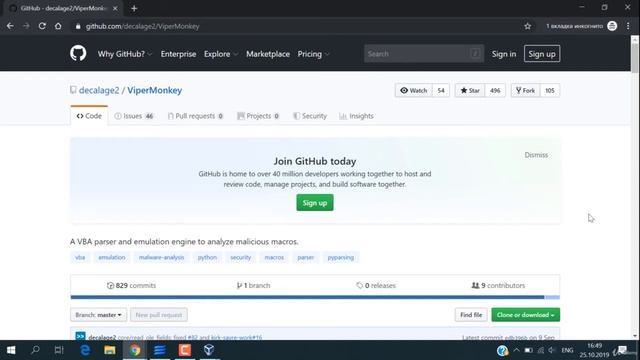Open Task View on the taskbar

(x=59, y=350)
